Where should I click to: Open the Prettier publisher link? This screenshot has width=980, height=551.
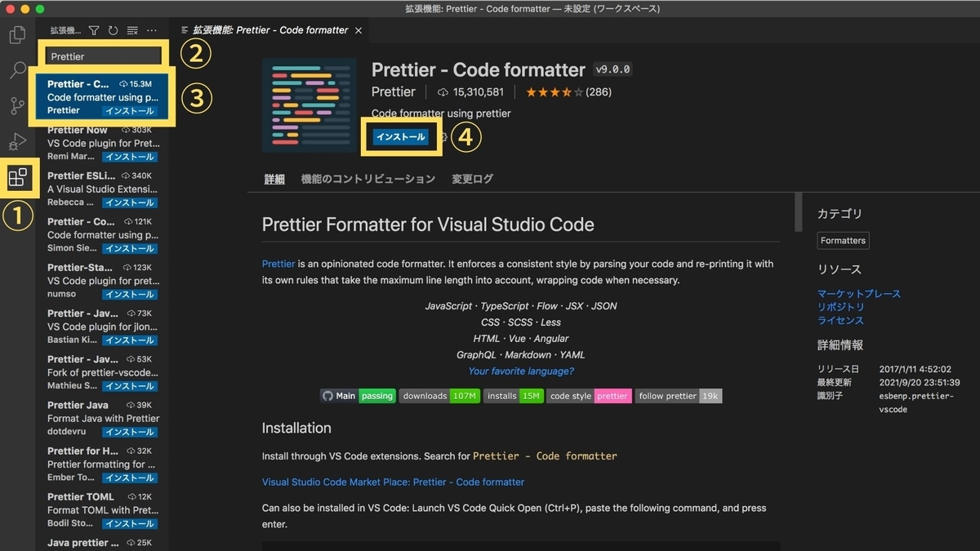394,92
